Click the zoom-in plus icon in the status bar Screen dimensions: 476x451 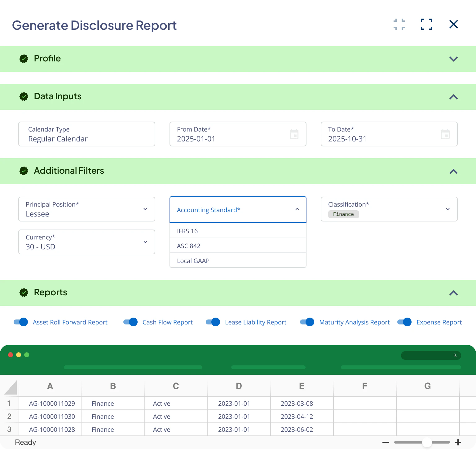(x=458, y=442)
